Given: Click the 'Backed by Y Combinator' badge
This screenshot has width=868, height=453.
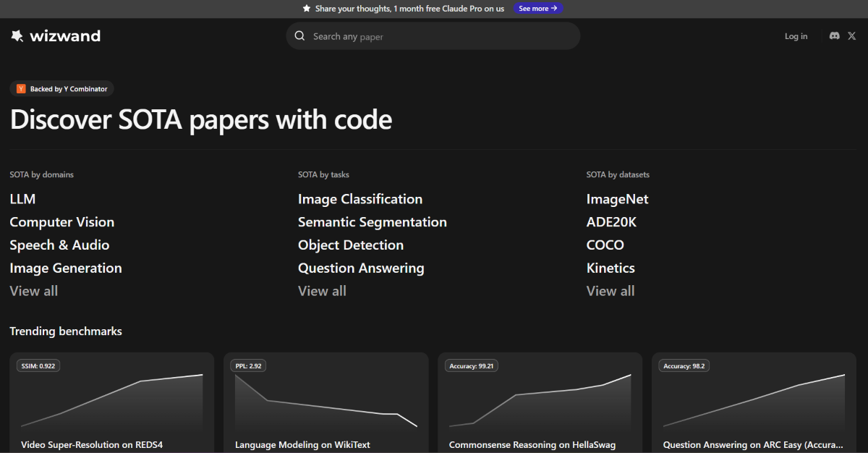Looking at the screenshot, I should (61, 89).
